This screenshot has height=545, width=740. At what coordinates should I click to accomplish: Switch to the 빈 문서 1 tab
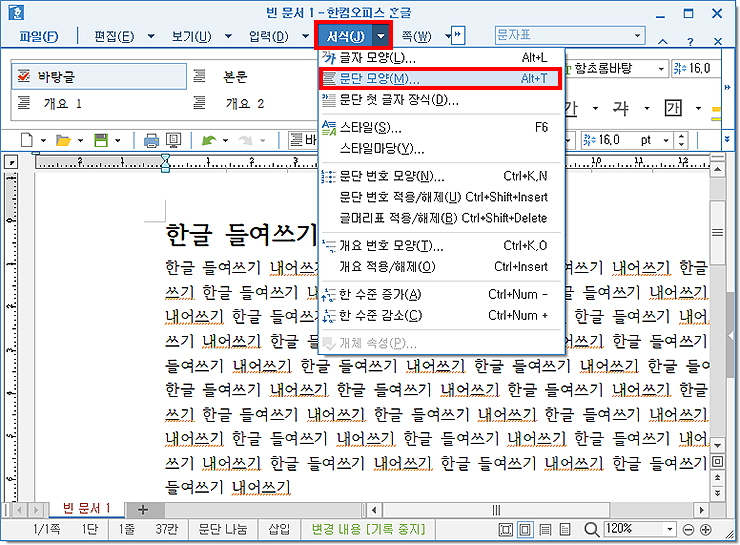pos(86,509)
